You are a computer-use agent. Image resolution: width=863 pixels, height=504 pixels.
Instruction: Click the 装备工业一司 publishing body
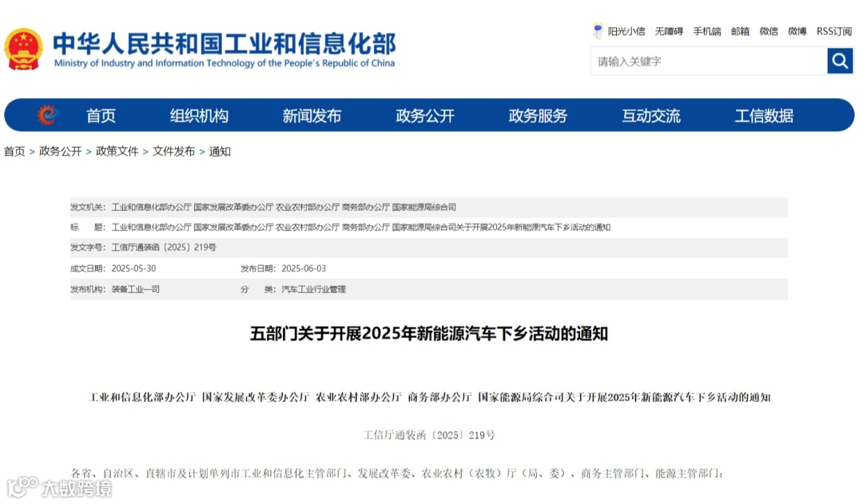click(x=136, y=289)
